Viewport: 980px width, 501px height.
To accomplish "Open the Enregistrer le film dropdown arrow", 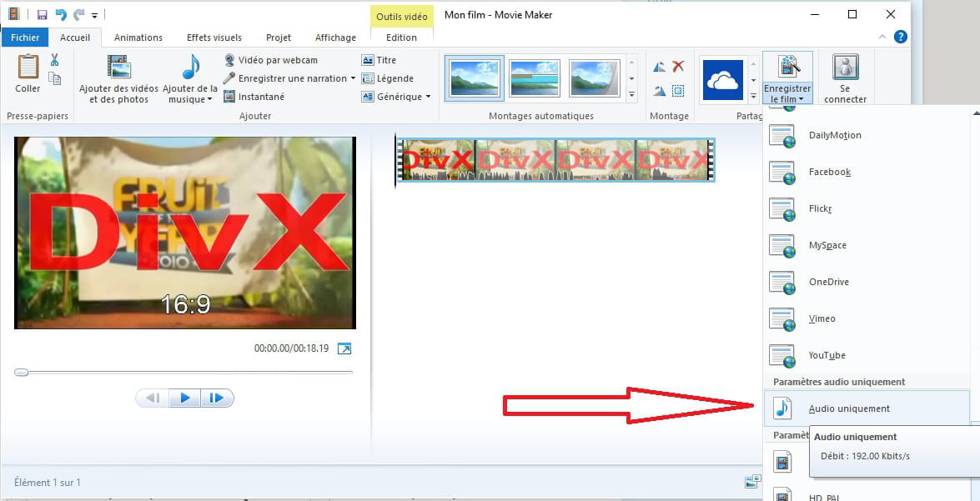I will tap(801, 99).
